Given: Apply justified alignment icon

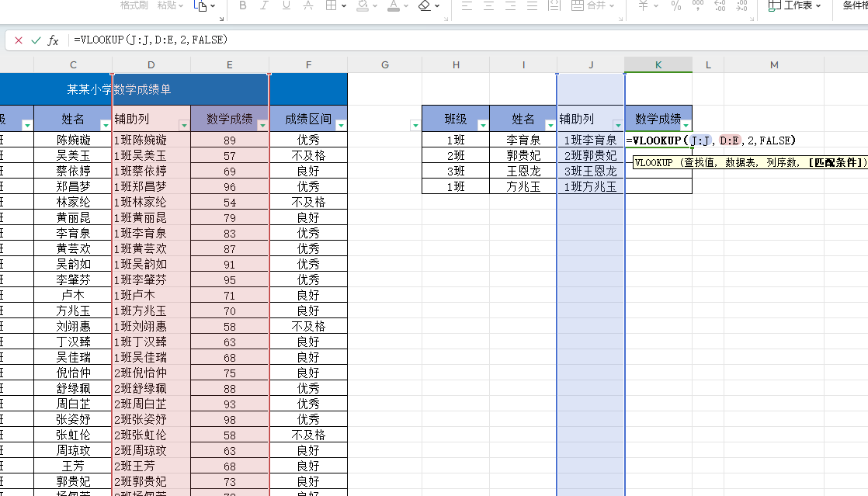Looking at the screenshot, I should coord(532,5).
